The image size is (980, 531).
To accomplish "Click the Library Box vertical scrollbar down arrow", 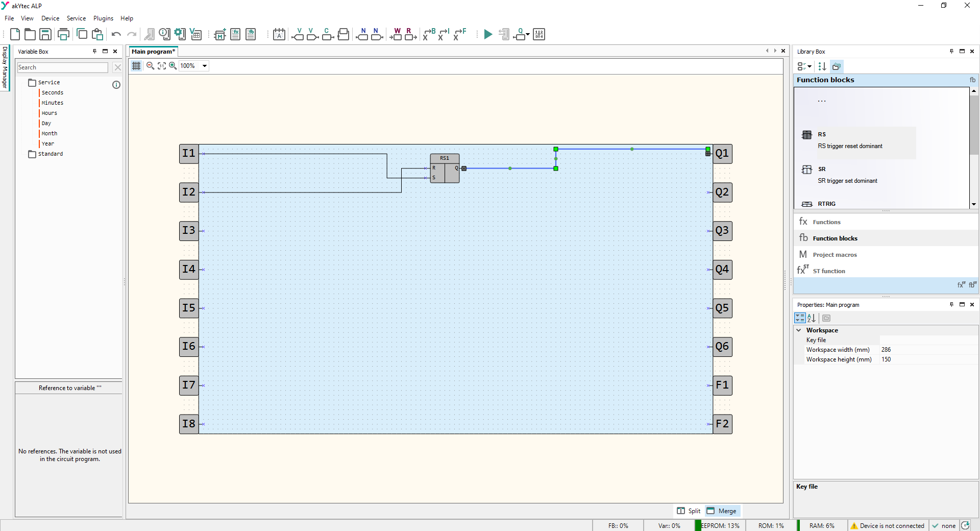I will pyautogui.click(x=974, y=204).
